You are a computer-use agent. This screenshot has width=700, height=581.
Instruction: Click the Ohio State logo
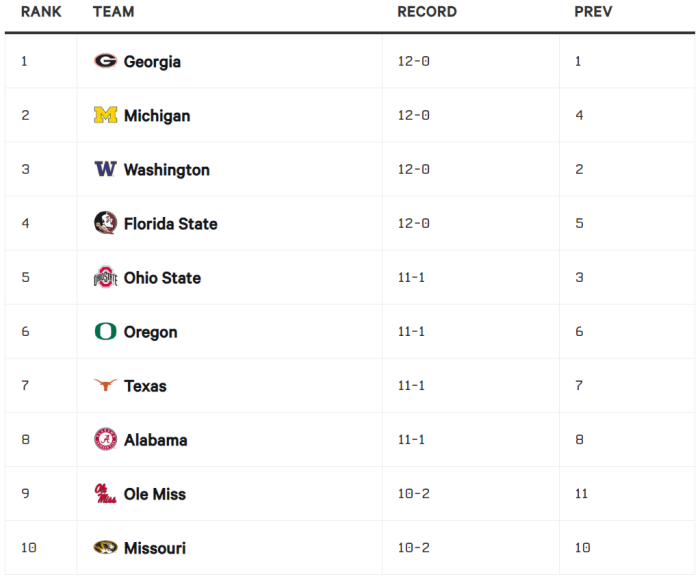[105, 277]
